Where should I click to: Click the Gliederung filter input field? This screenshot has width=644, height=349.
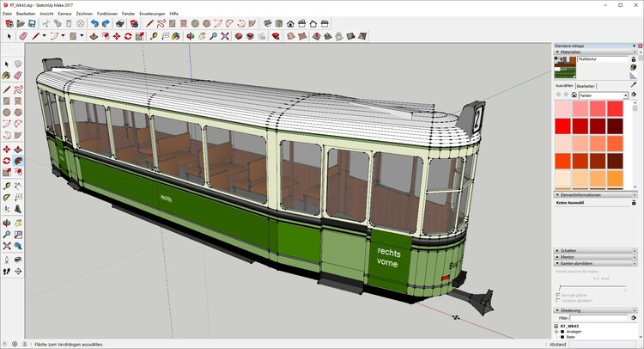click(x=599, y=318)
